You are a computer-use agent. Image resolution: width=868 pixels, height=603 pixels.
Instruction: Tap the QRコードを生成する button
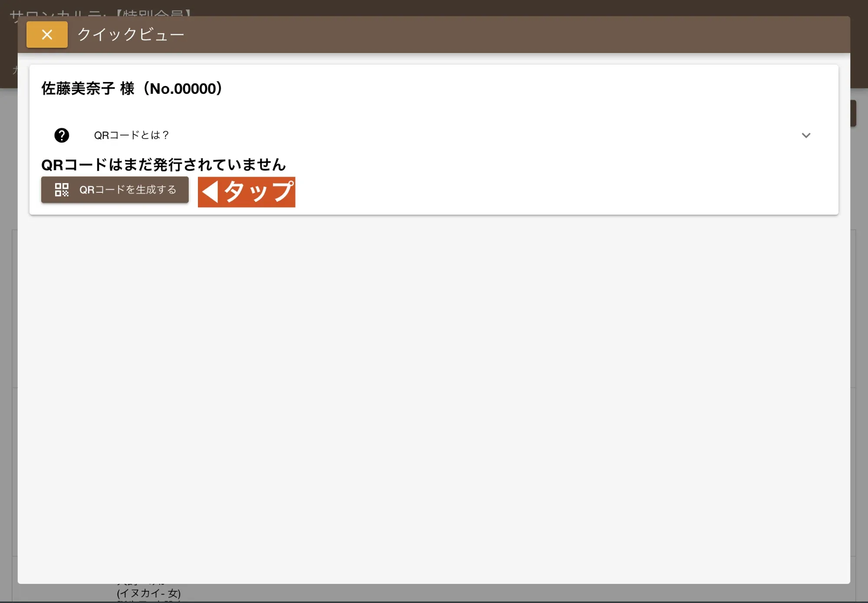pos(115,190)
